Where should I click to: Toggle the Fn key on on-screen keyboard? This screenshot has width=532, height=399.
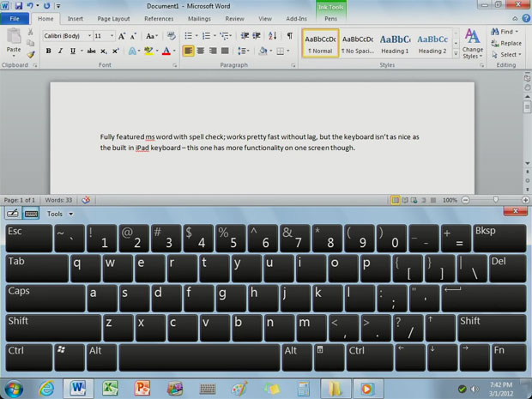[509, 358]
